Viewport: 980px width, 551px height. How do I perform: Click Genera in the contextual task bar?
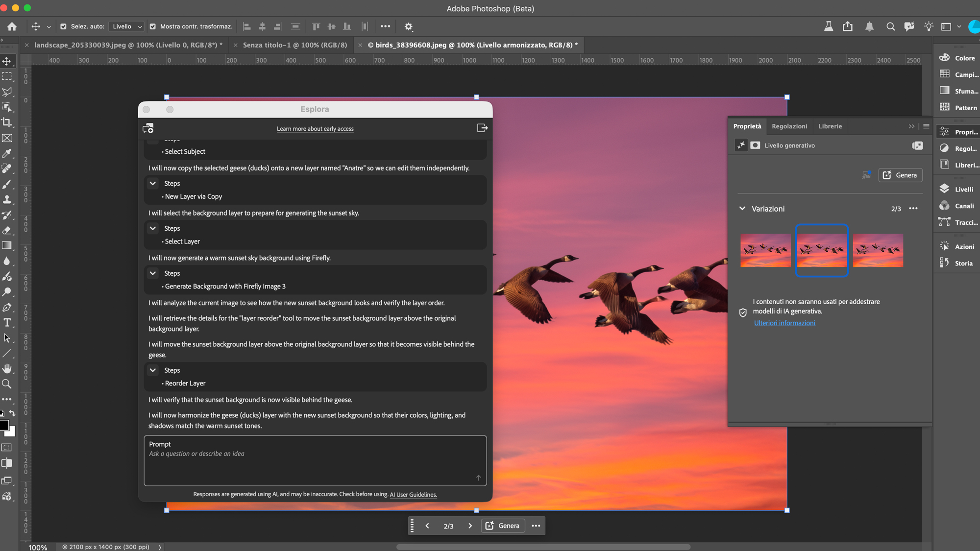click(503, 526)
